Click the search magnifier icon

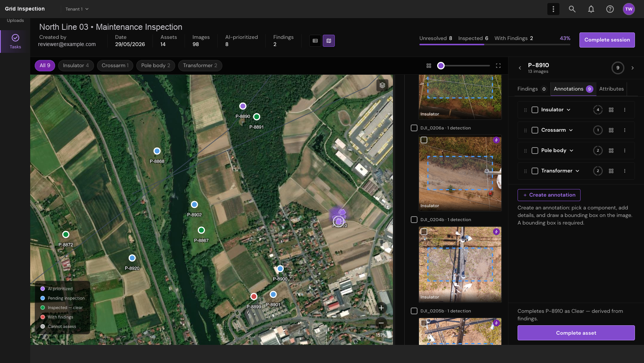[572, 9]
